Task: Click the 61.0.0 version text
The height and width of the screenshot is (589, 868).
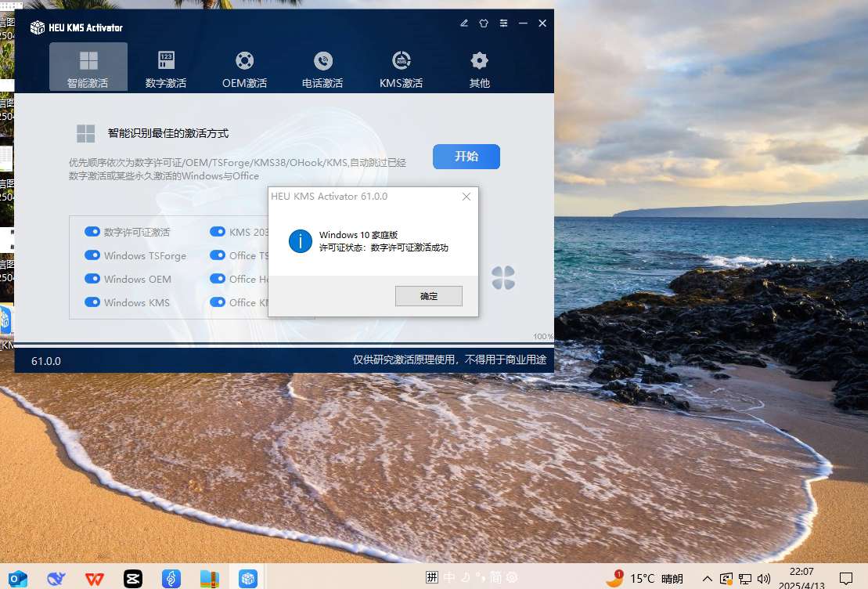Action: (46, 361)
